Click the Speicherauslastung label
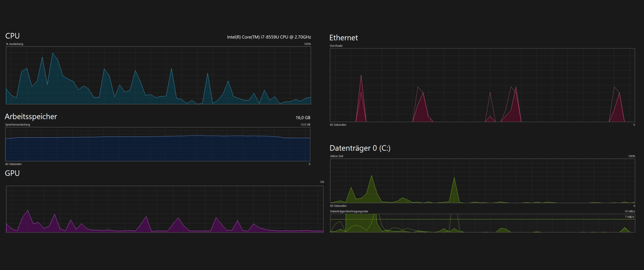644x270 pixels. click(18, 124)
